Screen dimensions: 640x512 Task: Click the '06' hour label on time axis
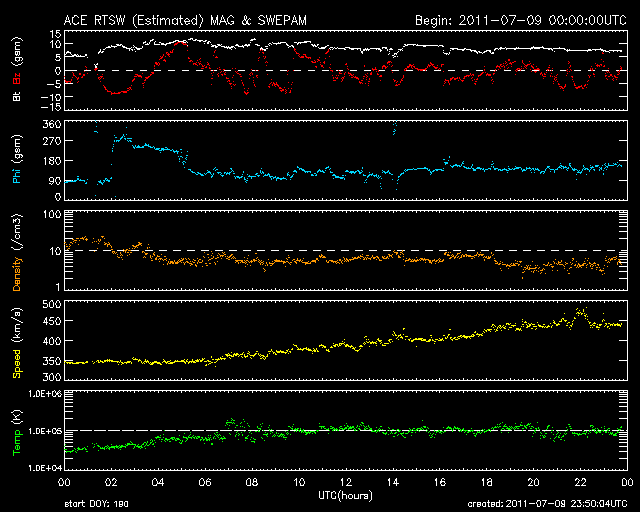pos(205,483)
